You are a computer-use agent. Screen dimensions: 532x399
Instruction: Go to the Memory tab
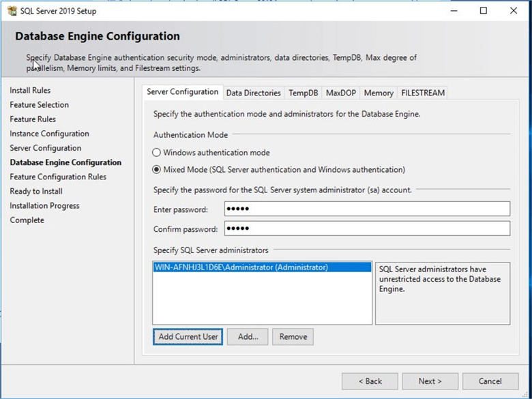(x=379, y=93)
